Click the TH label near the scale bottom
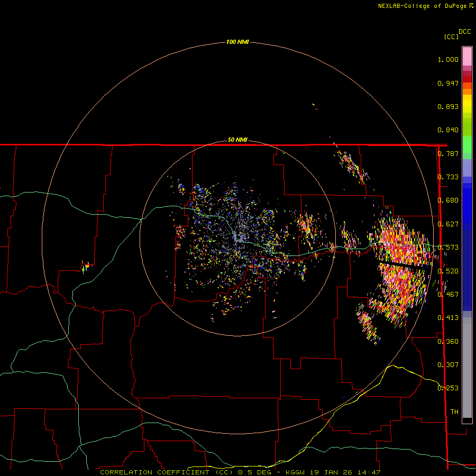This screenshot has width=476, height=476. coord(454,411)
